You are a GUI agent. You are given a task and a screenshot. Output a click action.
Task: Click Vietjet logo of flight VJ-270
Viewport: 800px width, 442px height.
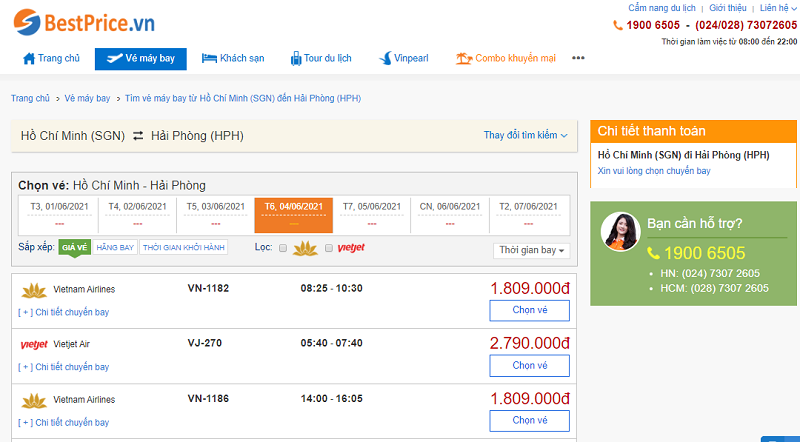[34, 345]
